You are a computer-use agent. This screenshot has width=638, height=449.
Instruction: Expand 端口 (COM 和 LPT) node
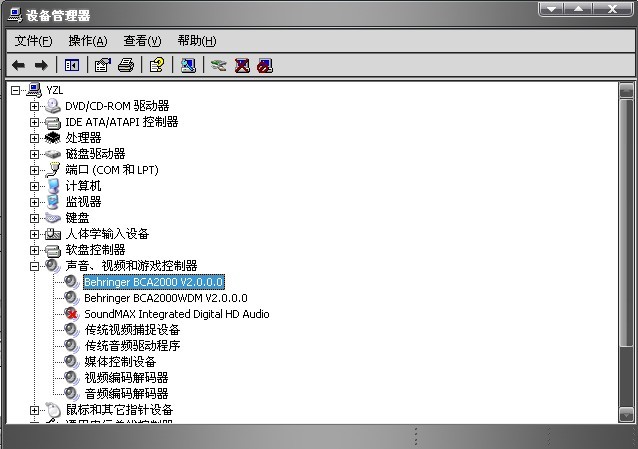35,170
